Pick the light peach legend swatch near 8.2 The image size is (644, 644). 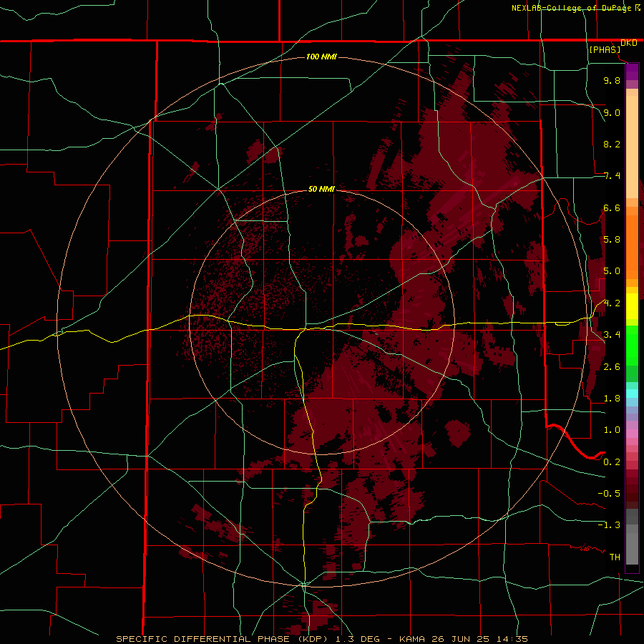[x=632, y=147]
